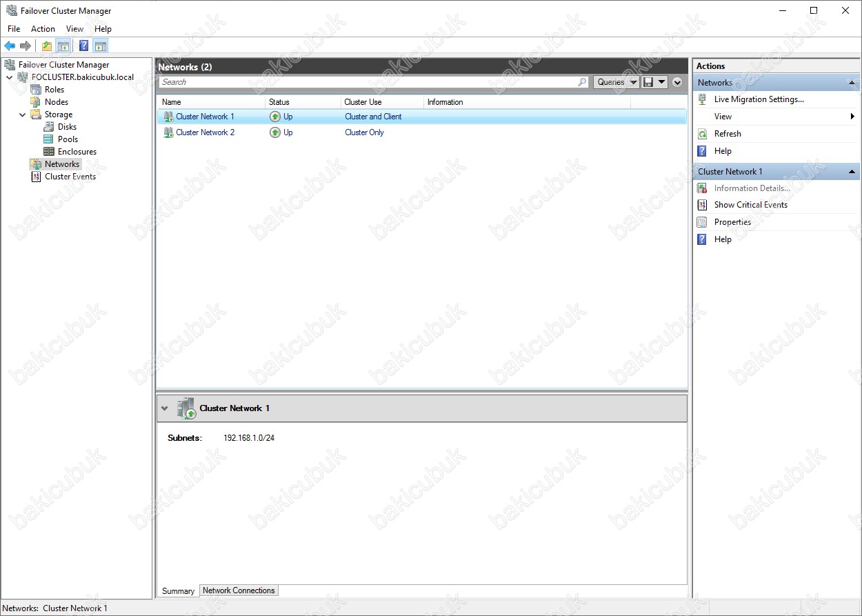Click Help under Cluster Network 1 actions

click(723, 239)
